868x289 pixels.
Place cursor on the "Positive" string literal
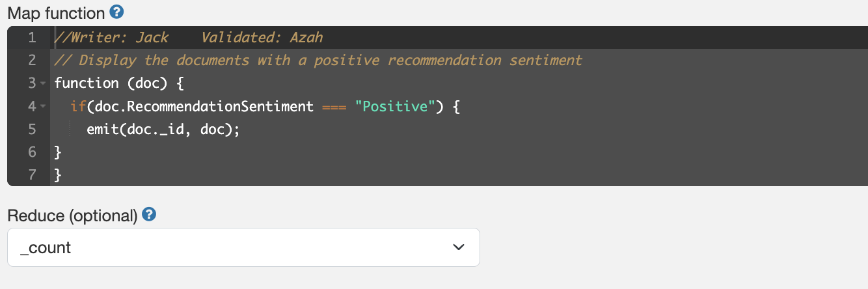[x=394, y=107]
